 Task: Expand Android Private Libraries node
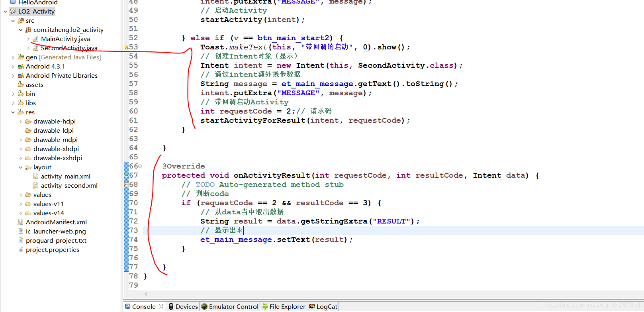coord(13,75)
